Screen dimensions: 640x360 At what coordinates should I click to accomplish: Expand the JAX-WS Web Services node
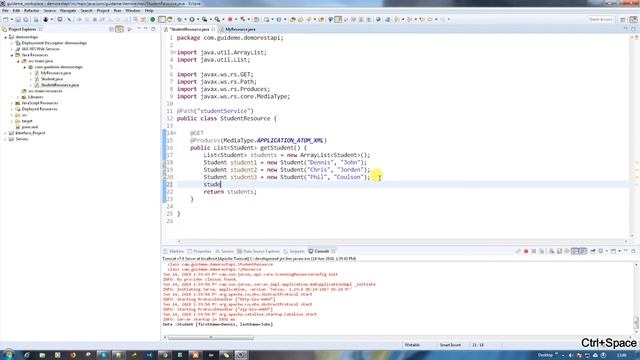click(12, 49)
